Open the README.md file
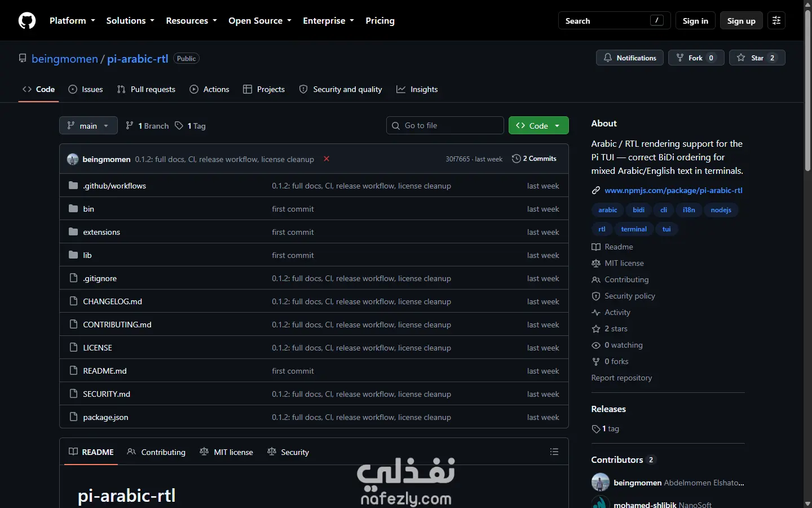The width and height of the screenshot is (812, 508). [105, 371]
